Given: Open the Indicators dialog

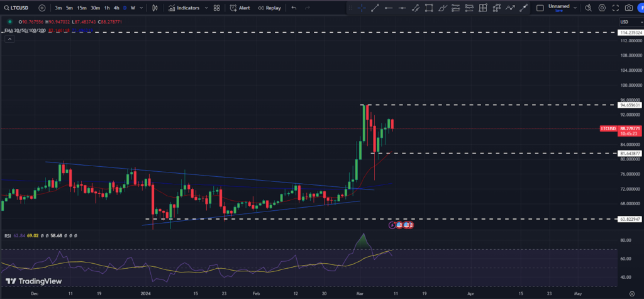Looking at the screenshot, I should (184, 8).
